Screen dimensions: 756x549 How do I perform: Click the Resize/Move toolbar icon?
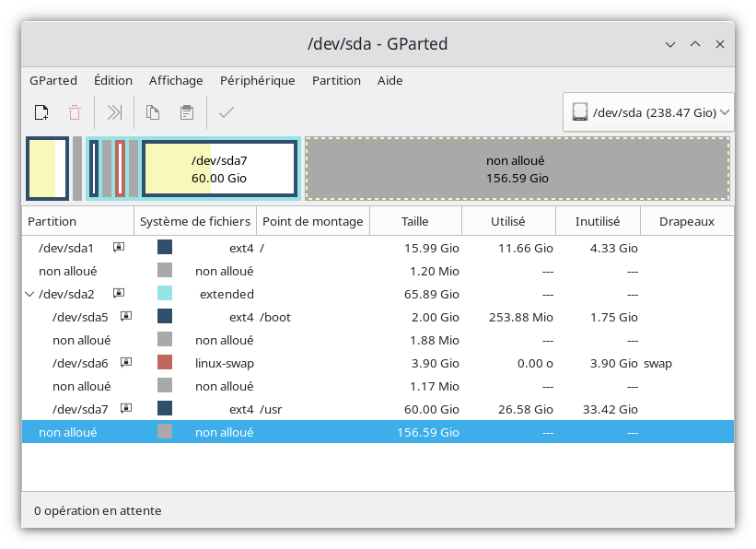click(x=114, y=112)
